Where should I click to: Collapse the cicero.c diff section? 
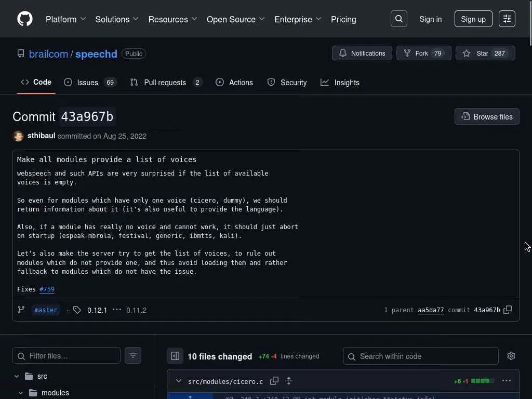click(179, 381)
